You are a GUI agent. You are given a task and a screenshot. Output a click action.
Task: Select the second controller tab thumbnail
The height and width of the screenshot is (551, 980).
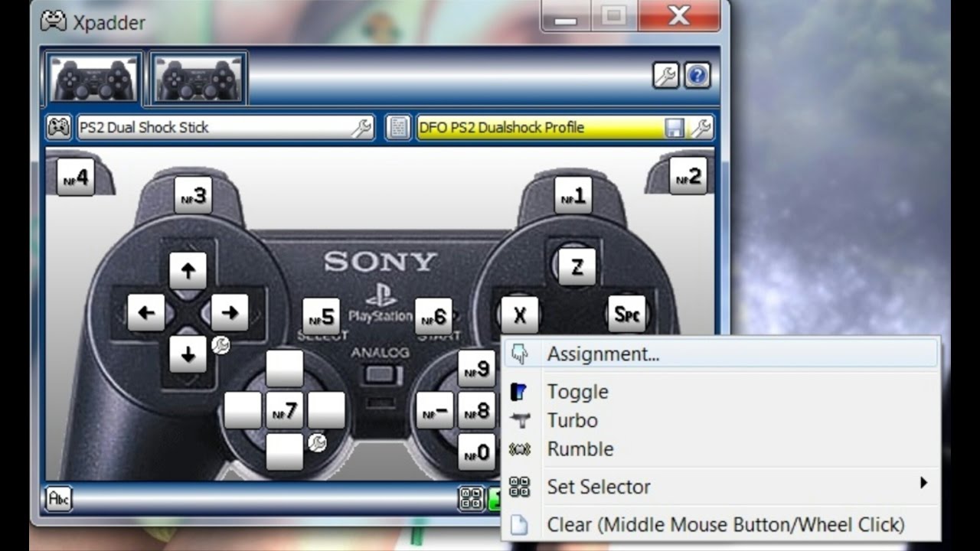(x=198, y=78)
